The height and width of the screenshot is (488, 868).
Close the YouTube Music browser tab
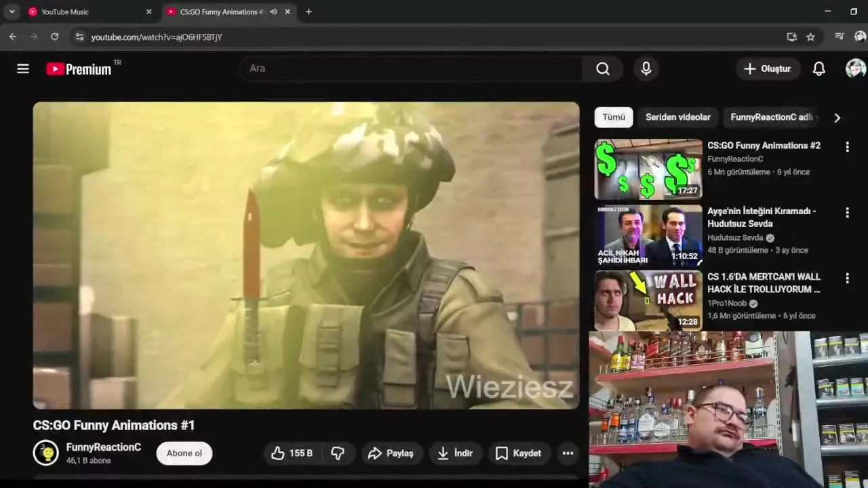[x=149, y=12]
